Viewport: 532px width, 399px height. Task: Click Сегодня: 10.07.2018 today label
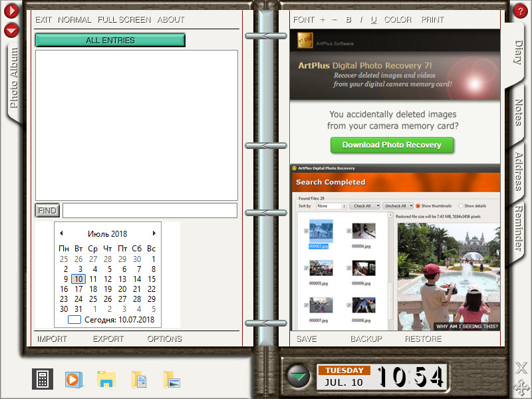(x=120, y=320)
